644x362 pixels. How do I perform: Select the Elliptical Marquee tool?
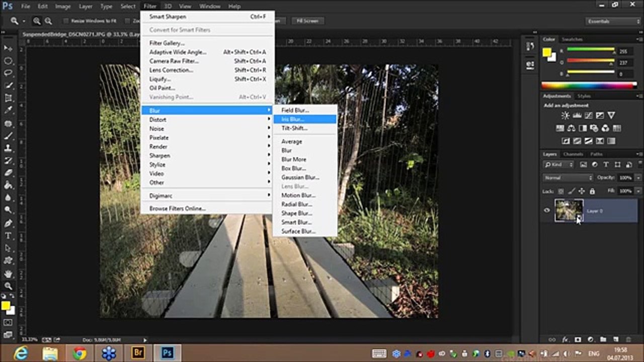pos(8,61)
